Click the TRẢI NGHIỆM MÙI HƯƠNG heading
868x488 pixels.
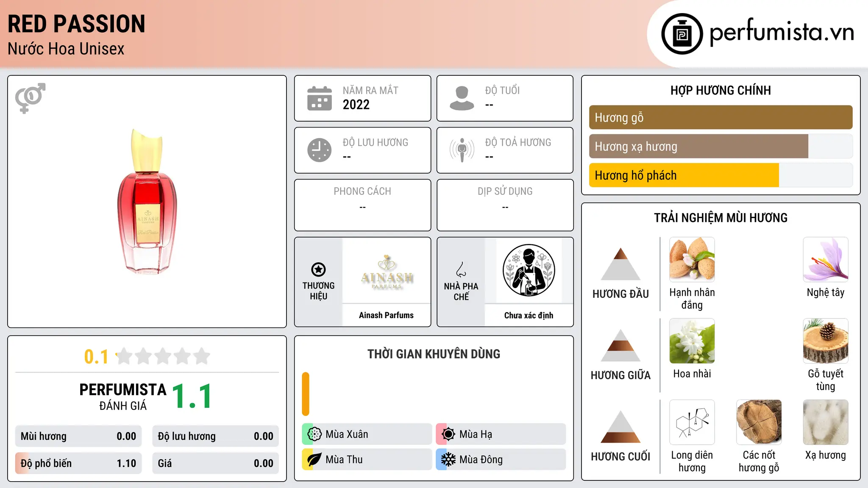click(x=721, y=218)
